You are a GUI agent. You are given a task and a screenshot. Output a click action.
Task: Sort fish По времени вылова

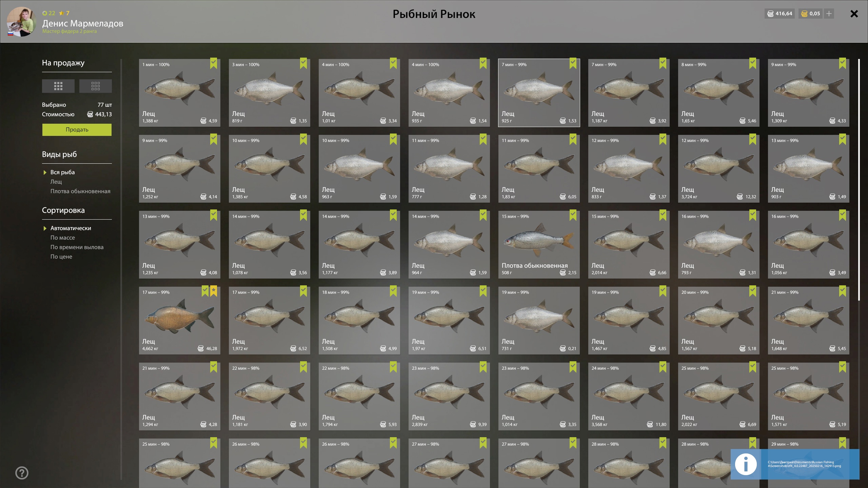click(x=77, y=247)
